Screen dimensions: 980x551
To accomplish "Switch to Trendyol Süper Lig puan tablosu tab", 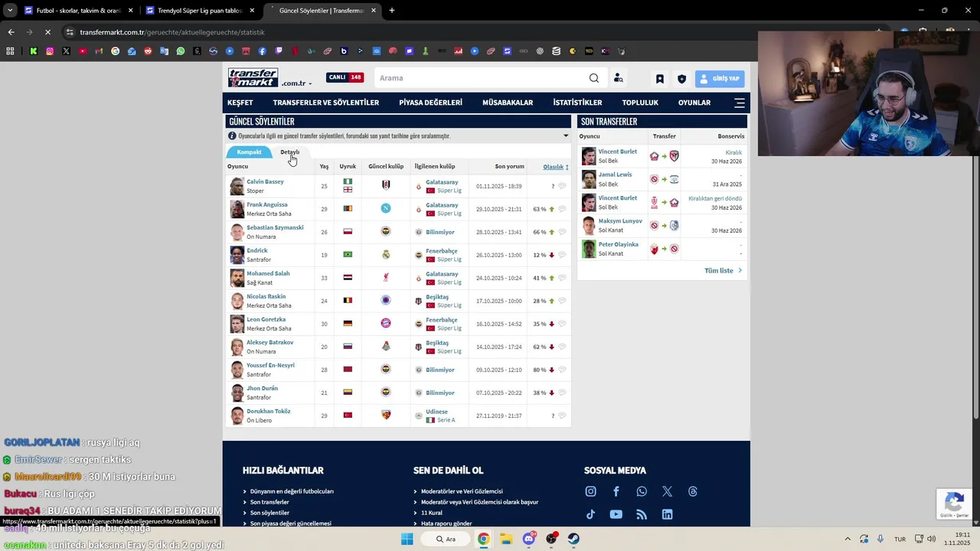I will tap(200, 11).
